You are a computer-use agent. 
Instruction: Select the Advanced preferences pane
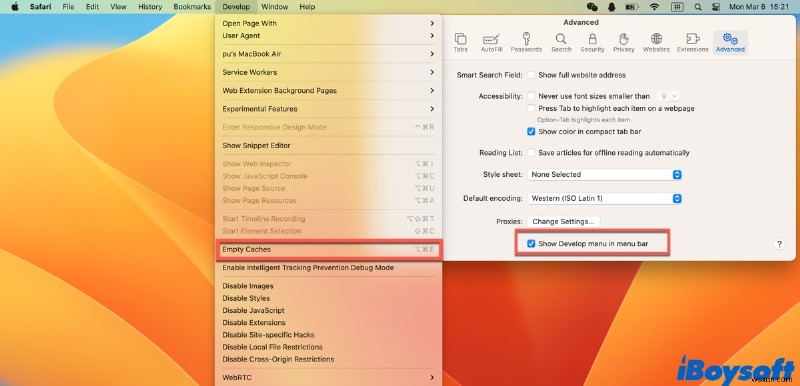(x=730, y=43)
